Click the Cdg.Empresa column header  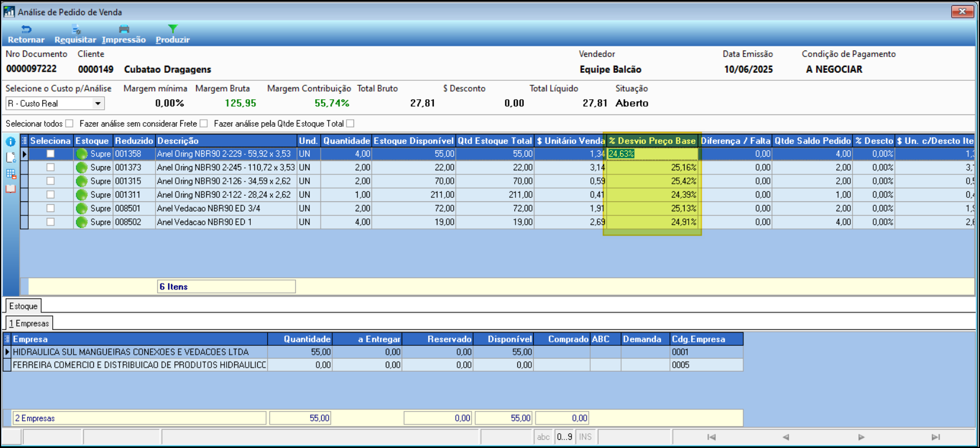tap(707, 339)
